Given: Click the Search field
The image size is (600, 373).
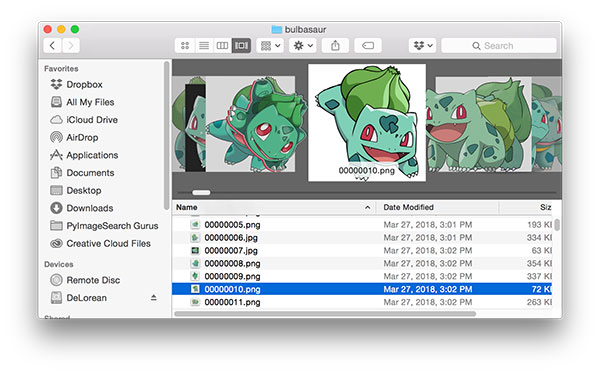Looking at the screenshot, I should tap(499, 46).
